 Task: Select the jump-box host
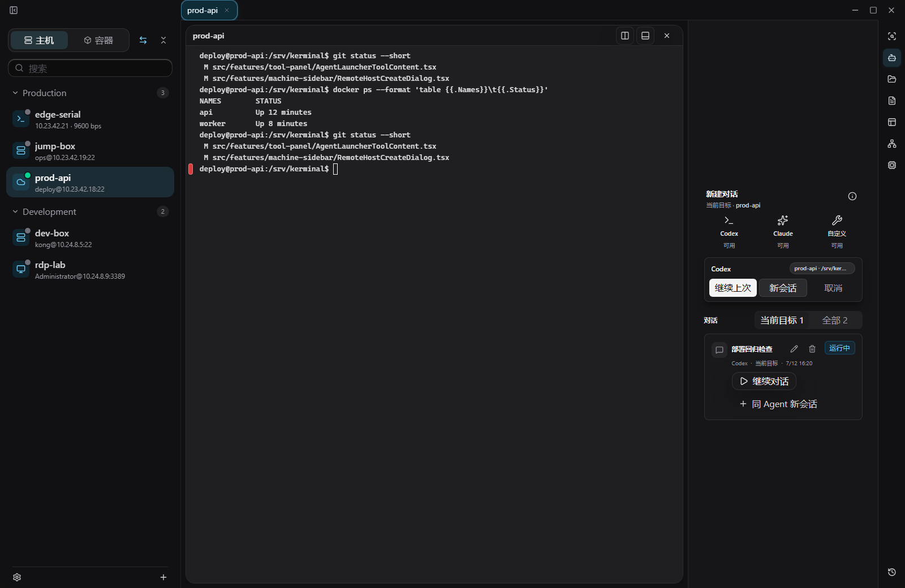click(x=90, y=151)
